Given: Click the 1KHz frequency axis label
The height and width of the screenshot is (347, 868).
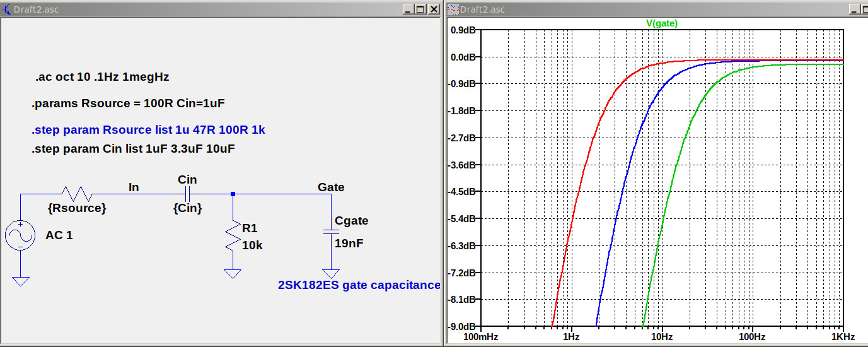Looking at the screenshot, I should [x=843, y=338].
